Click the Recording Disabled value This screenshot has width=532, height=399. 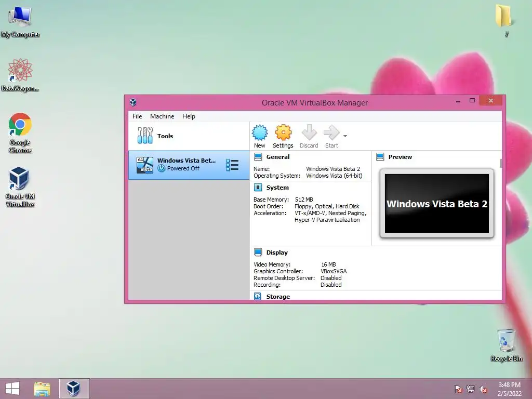[331, 285]
